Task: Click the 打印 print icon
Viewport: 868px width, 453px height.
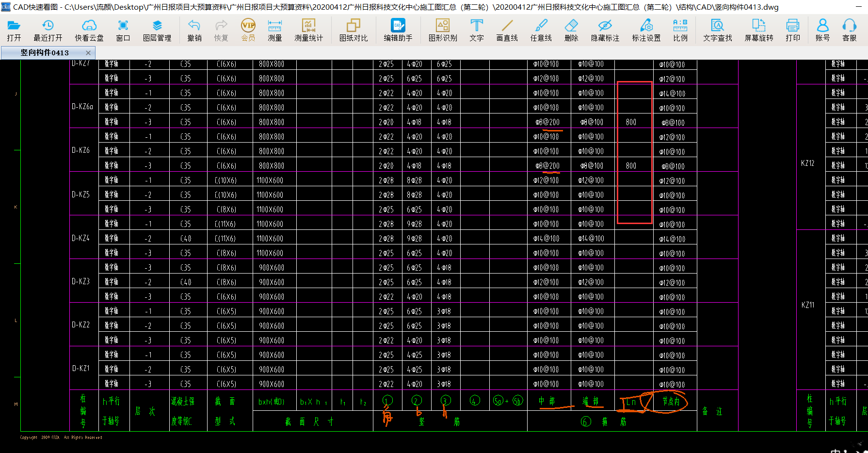Action: [793, 30]
